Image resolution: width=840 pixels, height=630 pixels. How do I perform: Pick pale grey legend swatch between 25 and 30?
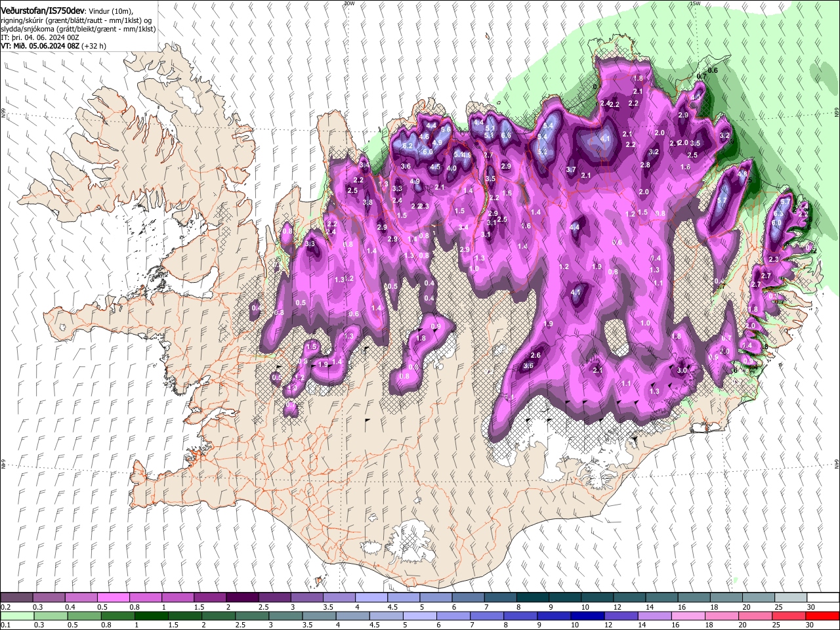pos(791,598)
